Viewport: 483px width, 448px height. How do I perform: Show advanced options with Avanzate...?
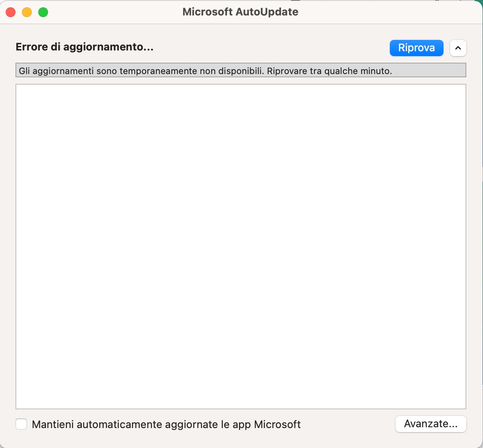coord(431,424)
